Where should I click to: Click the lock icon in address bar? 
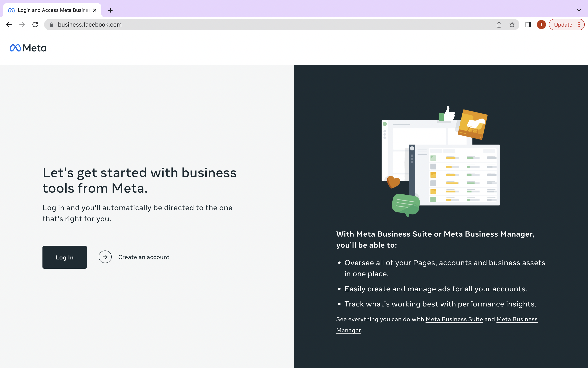[x=51, y=25]
